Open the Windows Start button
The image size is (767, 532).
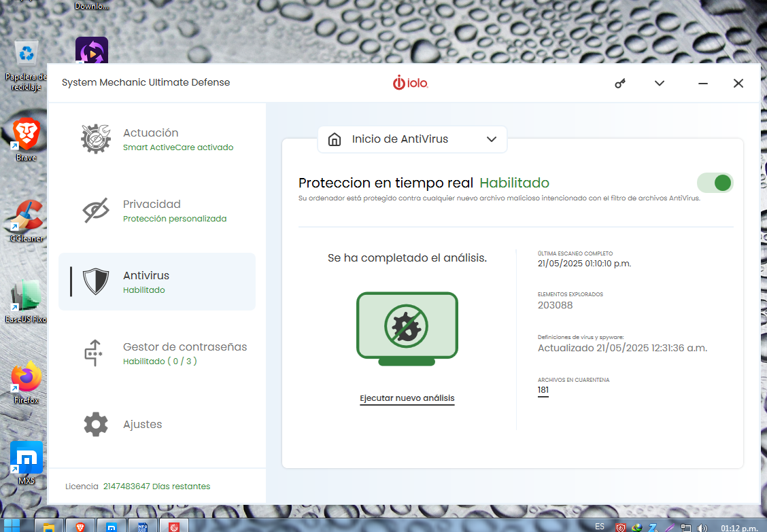pyautogui.click(x=12, y=526)
